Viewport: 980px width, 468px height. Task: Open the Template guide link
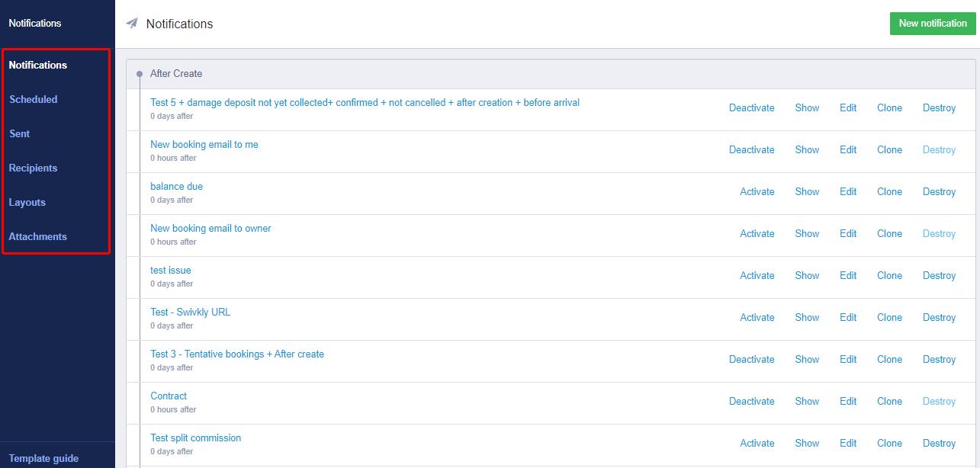click(43, 458)
